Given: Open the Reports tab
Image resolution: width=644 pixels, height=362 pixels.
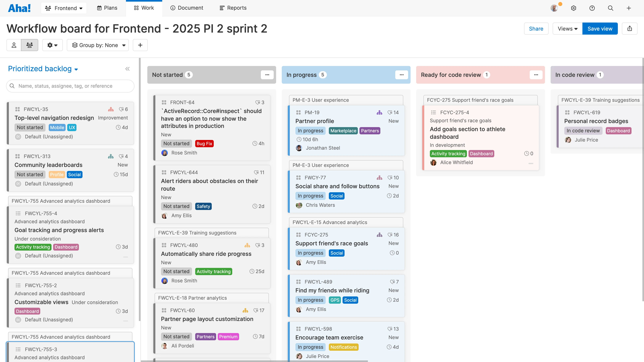Looking at the screenshot, I should tap(233, 8).
